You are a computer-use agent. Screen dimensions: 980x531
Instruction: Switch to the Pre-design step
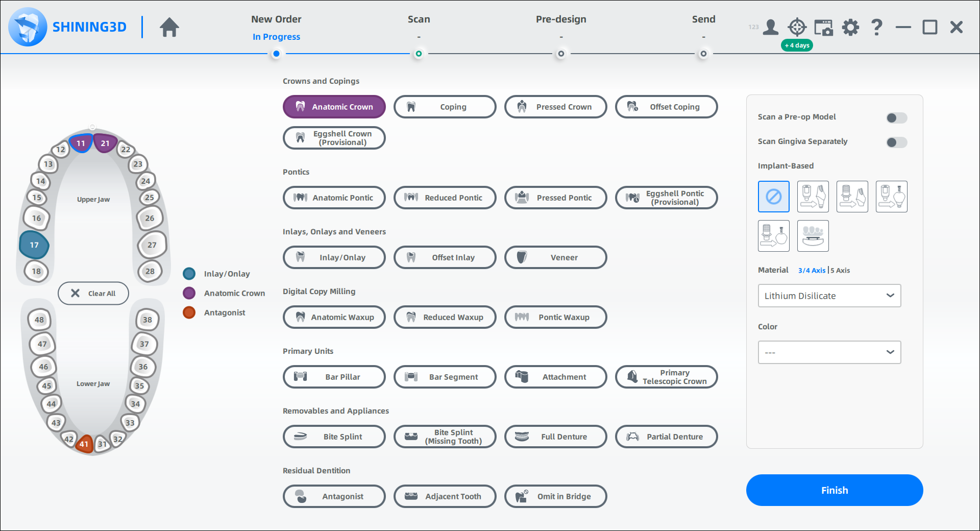[561, 54]
